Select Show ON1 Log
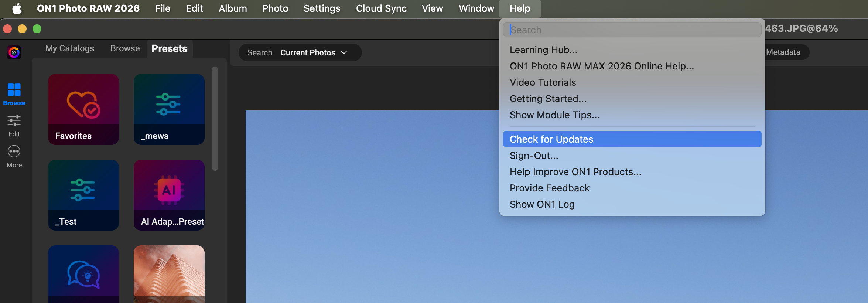This screenshot has height=303, width=868. point(632,204)
